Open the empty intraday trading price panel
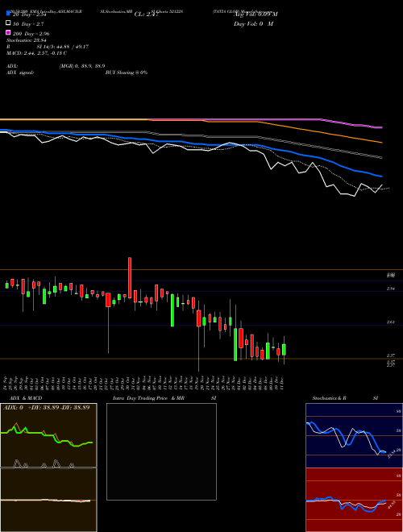 (x=161, y=451)
